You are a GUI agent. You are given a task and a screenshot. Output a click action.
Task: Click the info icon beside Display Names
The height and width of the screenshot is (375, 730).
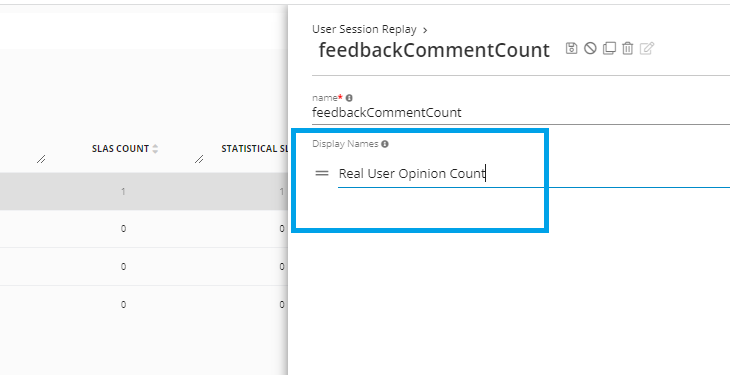[385, 144]
